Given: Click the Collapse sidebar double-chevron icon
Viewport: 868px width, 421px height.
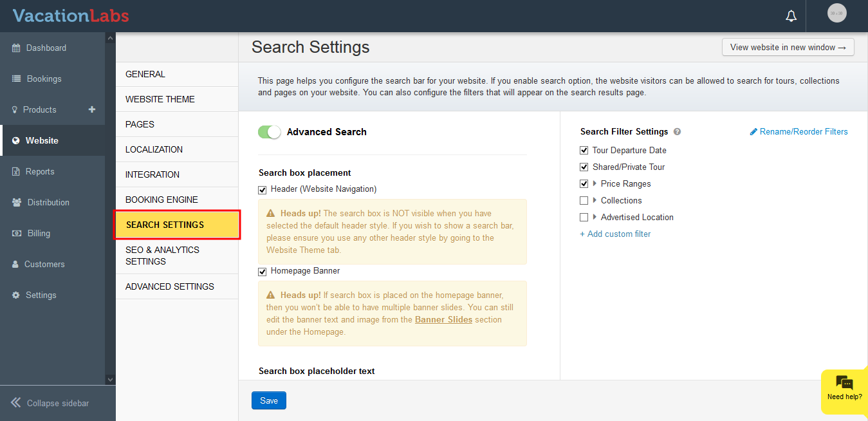Looking at the screenshot, I should (x=16, y=403).
